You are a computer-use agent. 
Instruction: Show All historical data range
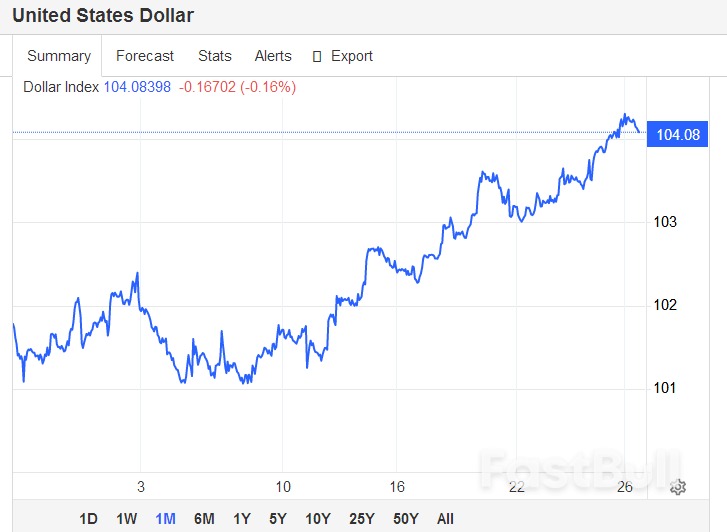click(445, 518)
